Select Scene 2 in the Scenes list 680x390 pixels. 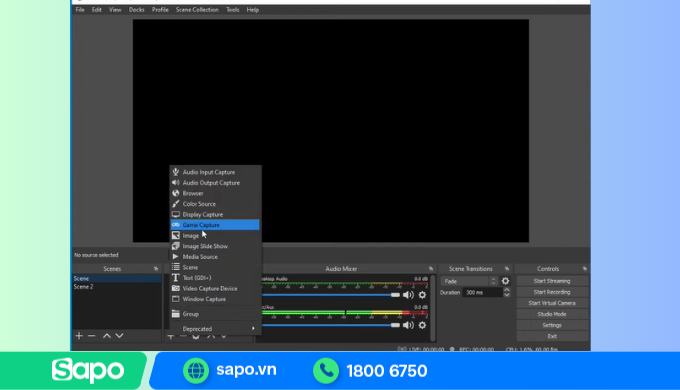(x=117, y=287)
